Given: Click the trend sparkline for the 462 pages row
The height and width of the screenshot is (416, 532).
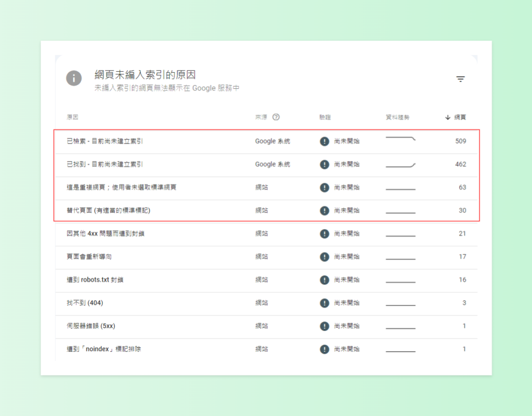Looking at the screenshot, I should pos(401,166).
